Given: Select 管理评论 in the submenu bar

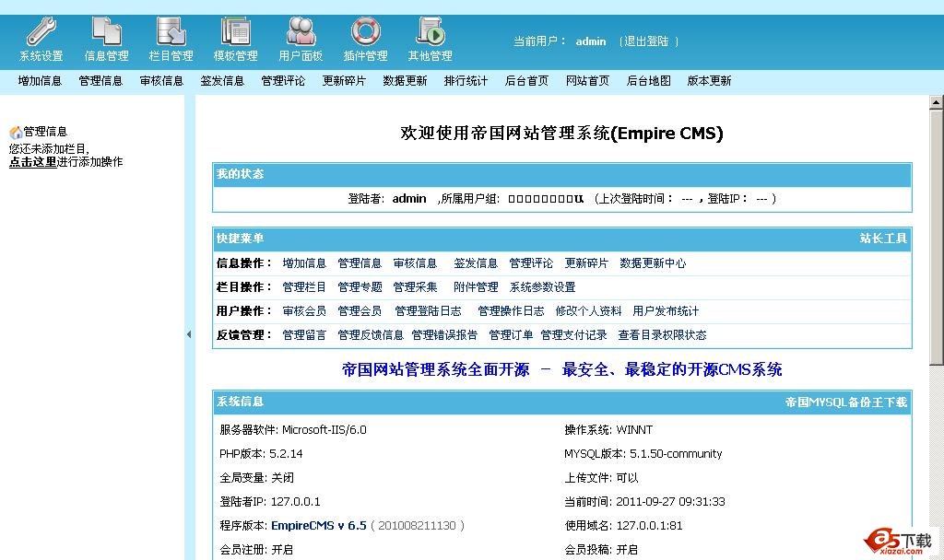Looking at the screenshot, I should (x=283, y=81).
